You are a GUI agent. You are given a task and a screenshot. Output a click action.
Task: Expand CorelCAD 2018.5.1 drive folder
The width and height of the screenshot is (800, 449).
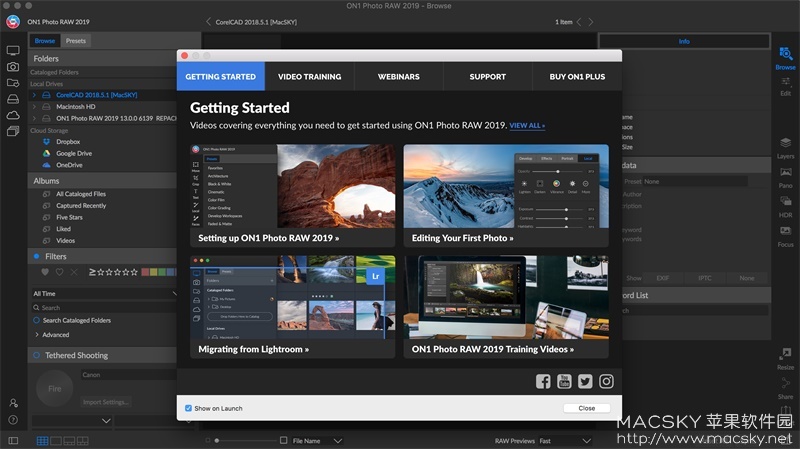pyautogui.click(x=34, y=95)
